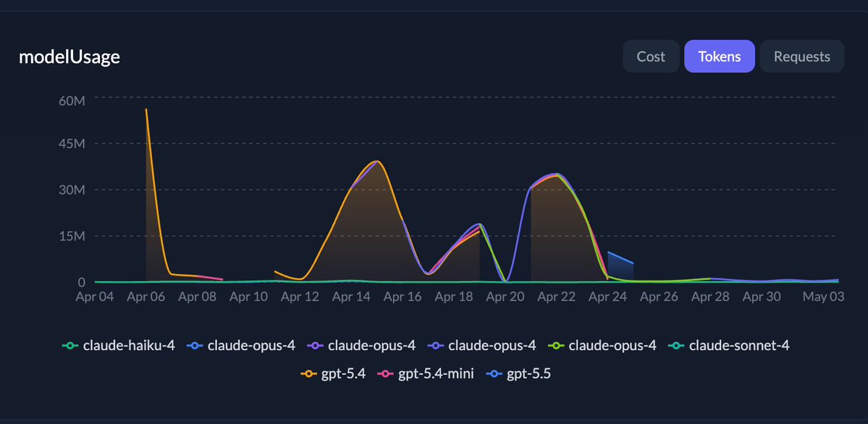
Task: Click the Apr 26 x-axis label
Action: tap(659, 297)
